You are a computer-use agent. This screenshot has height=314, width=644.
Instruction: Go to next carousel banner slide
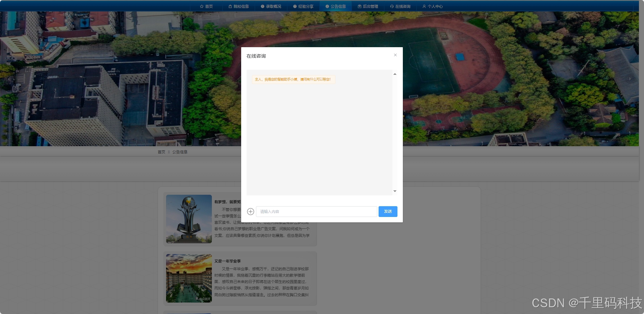630,79
